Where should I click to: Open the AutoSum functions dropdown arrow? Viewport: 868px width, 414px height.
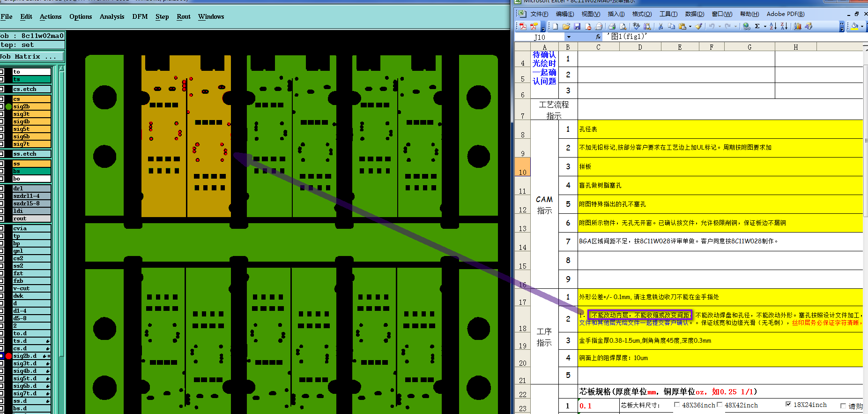click(x=765, y=27)
